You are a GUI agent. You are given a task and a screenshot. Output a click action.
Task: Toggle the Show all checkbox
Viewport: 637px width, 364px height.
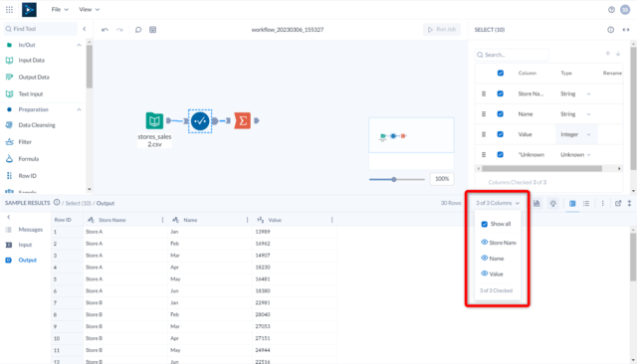click(x=485, y=224)
